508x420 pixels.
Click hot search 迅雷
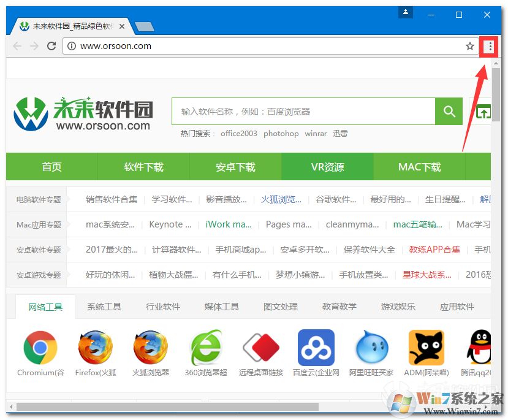[x=340, y=134]
